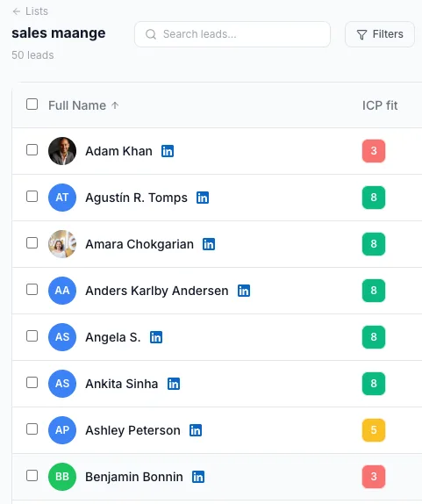Open Anders Karlby Andersen's LinkedIn icon
The image size is (422, 504).
(244, 291)
